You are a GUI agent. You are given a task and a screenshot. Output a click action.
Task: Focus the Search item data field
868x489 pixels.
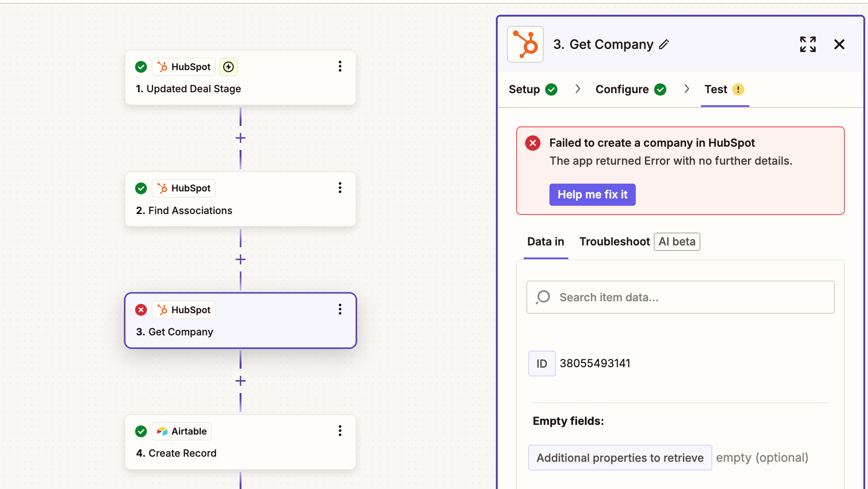pyautogui.click(x=681, y=297)
